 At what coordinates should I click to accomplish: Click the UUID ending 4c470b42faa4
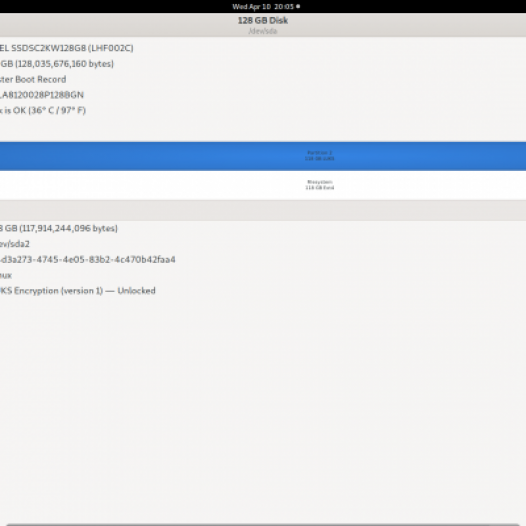click(88, 260)
